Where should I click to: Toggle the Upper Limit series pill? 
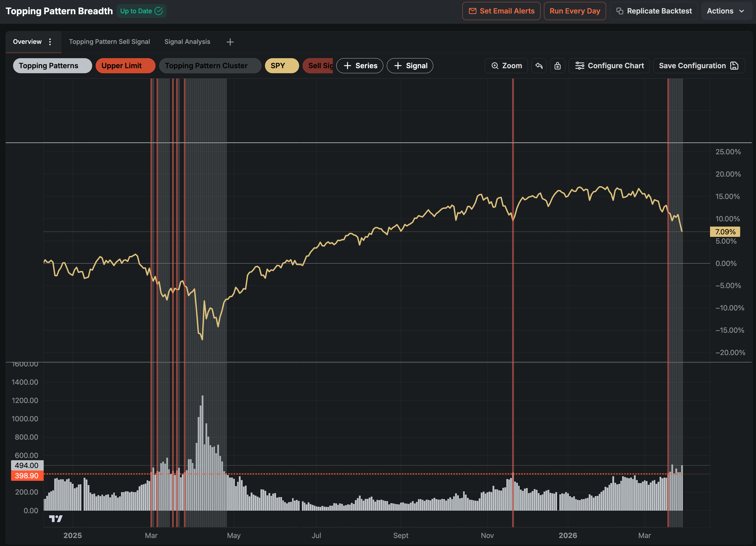[x=125, y=66]
